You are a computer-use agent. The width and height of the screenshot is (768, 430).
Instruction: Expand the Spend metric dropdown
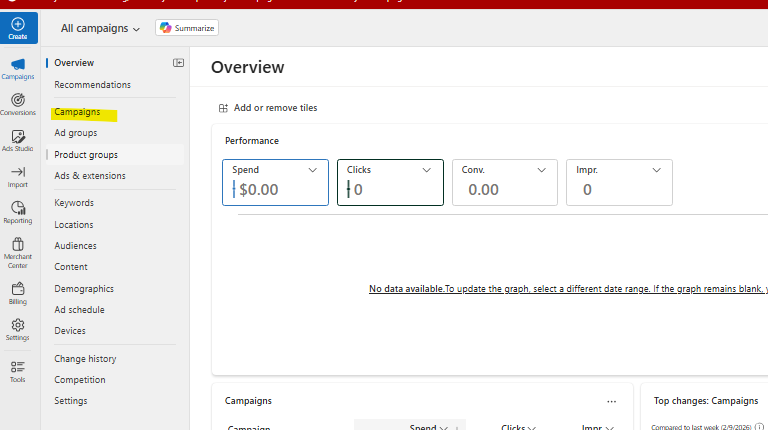pos(312,170)
